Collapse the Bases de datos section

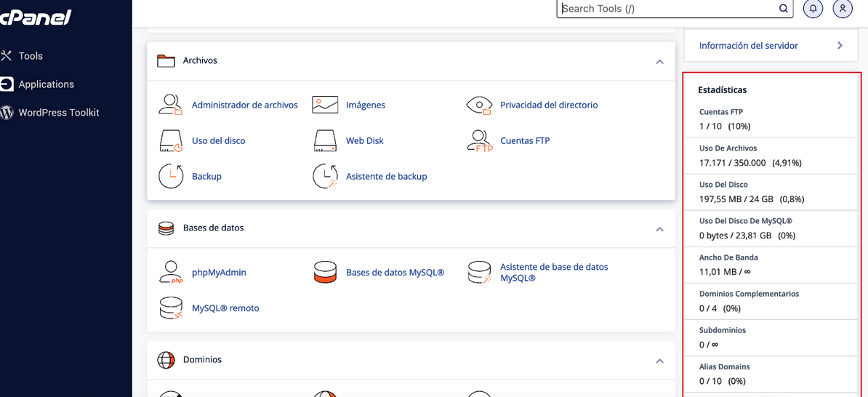(659, 229)
